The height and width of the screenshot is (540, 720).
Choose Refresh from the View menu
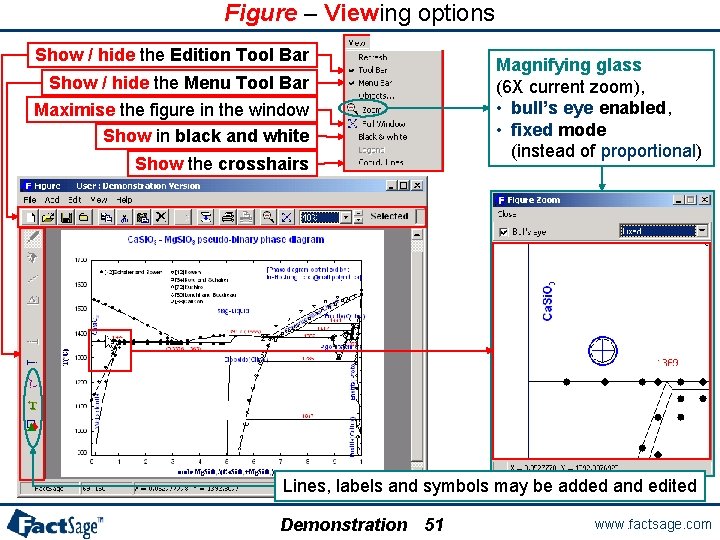tap(372, 57)
